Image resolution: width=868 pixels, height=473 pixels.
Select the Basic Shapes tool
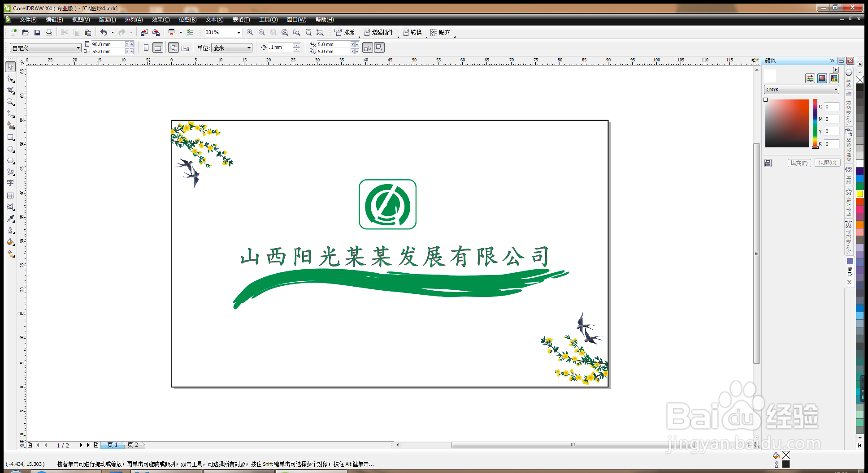click(10, 172)
